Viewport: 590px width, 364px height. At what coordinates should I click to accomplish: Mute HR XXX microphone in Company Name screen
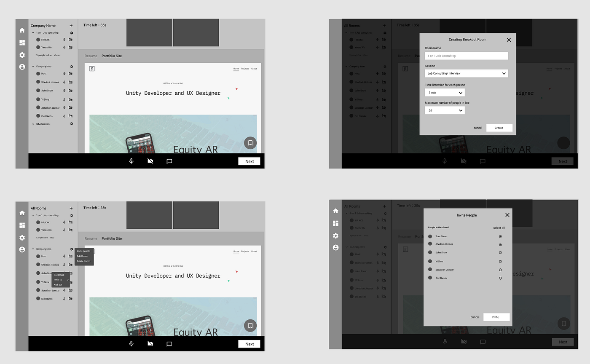point(64,40)
